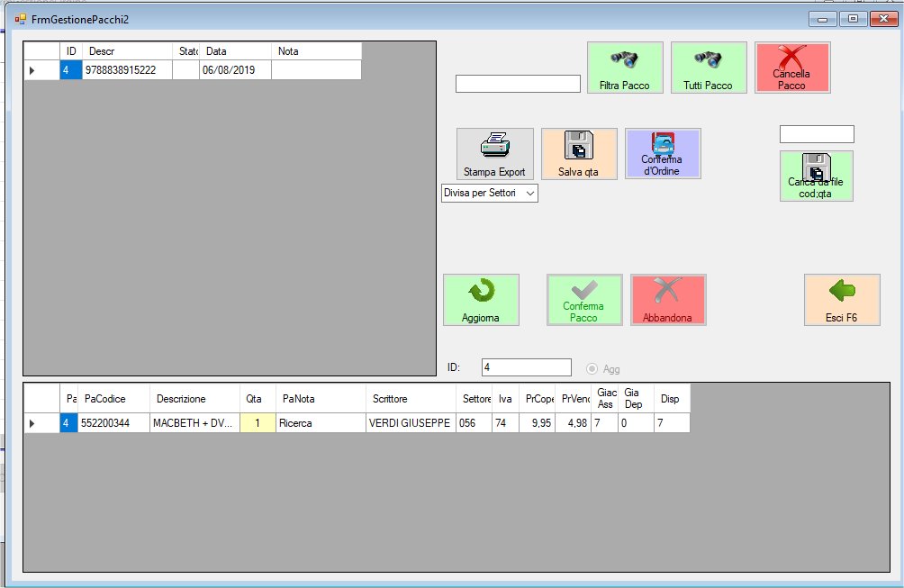Click the yellow Qta cell with value 1
Viewport: 904px width, 588px height.
(x=256, y=423)
